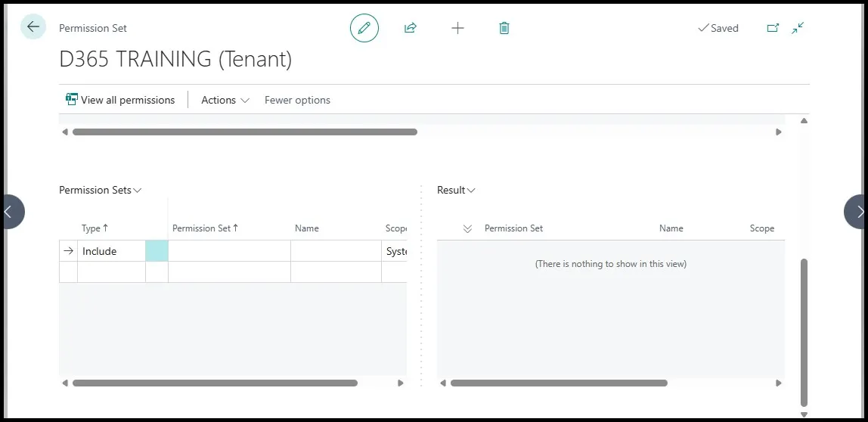Viewport: 868px width, 422px height.
Task: Sort by Type column header
Action: tap(95, 228)
